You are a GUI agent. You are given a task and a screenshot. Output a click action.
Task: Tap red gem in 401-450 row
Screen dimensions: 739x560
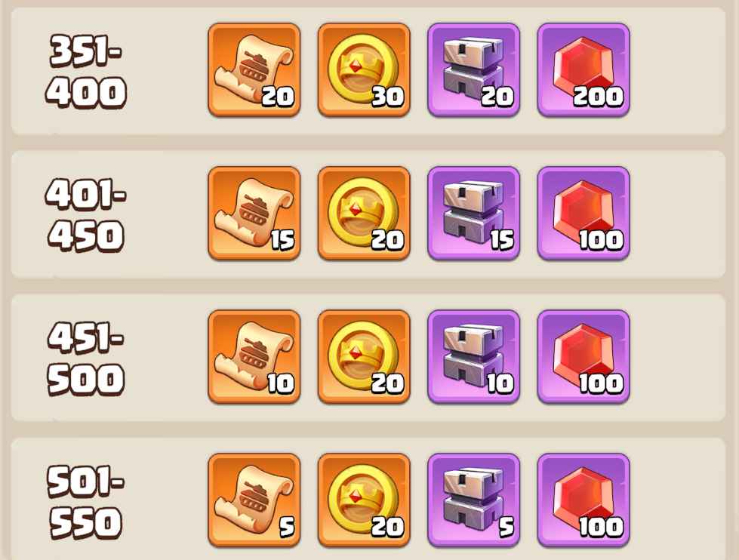coord(584,213)
